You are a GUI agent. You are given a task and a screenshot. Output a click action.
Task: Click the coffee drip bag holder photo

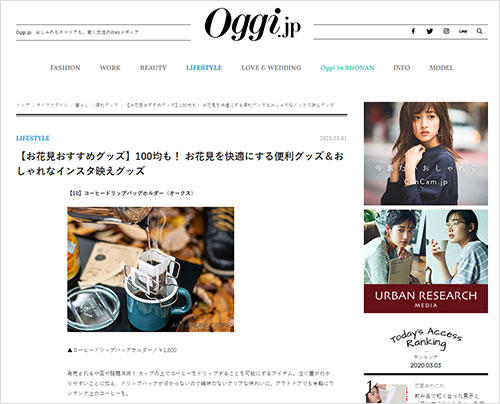tap(151, 269)
